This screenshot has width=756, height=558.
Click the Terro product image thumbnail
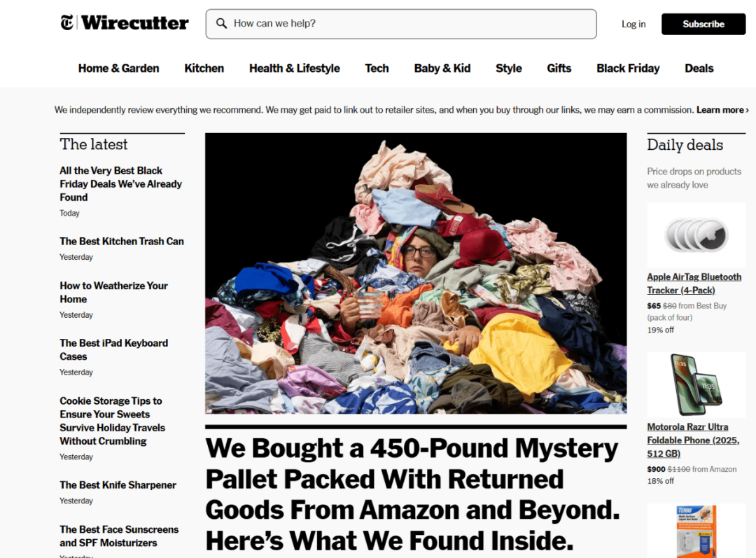[696, 531]
